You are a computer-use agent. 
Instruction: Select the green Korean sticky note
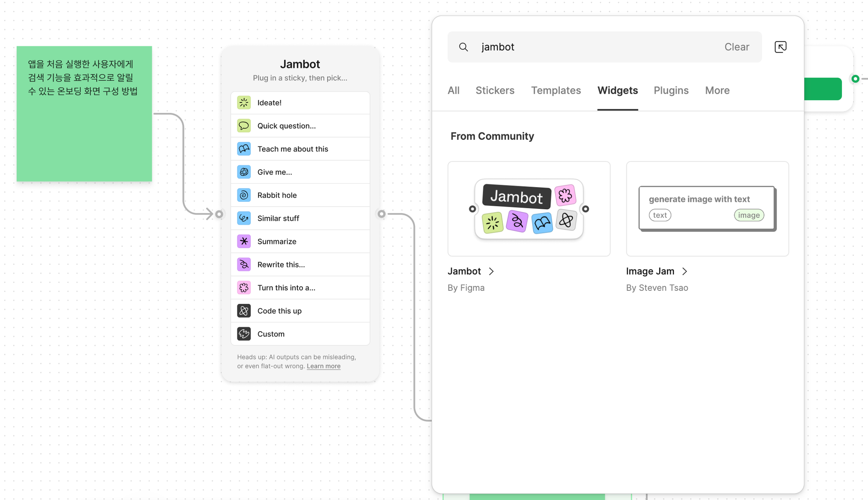pos(84,114)
